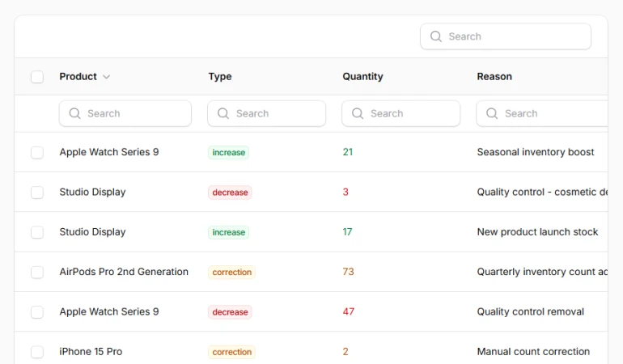
Task: Focus the Type column search field
Action: coord(267,114)
